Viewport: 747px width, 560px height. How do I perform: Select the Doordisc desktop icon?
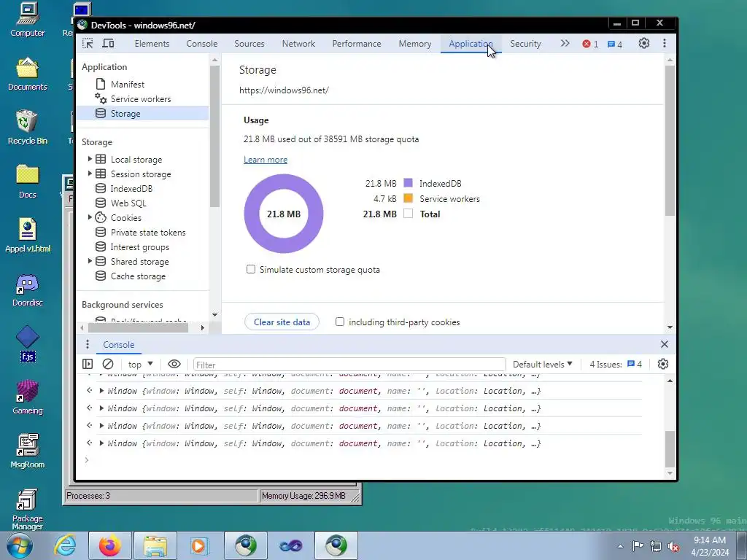pos(27,289)
